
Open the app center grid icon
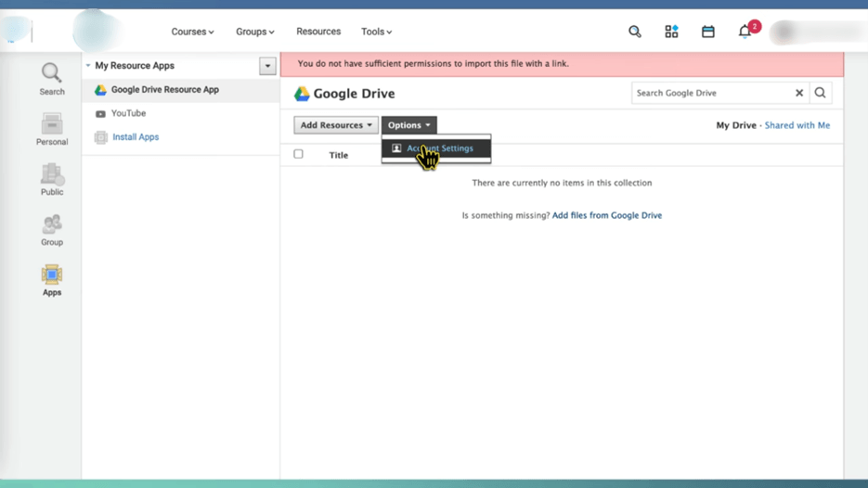click(671, 32)
